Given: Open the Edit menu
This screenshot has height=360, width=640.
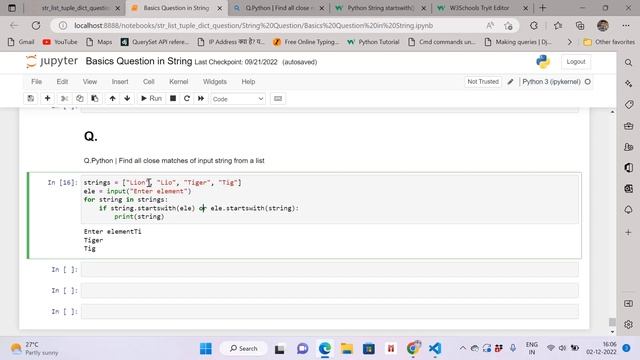Looking at the screenshot, I should click(62, 82).
